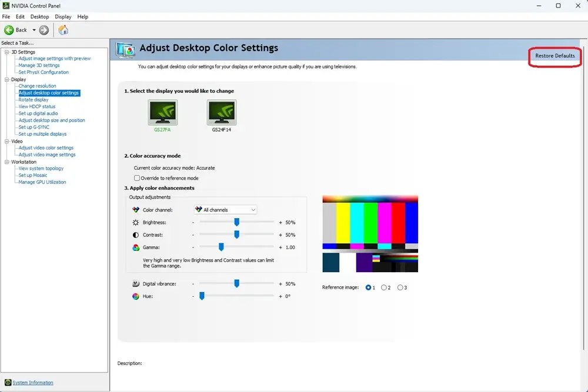The width and height of the screenshot is (588, 392).
Task: Click the Forward arrow icon
Action: pos(44,30)
